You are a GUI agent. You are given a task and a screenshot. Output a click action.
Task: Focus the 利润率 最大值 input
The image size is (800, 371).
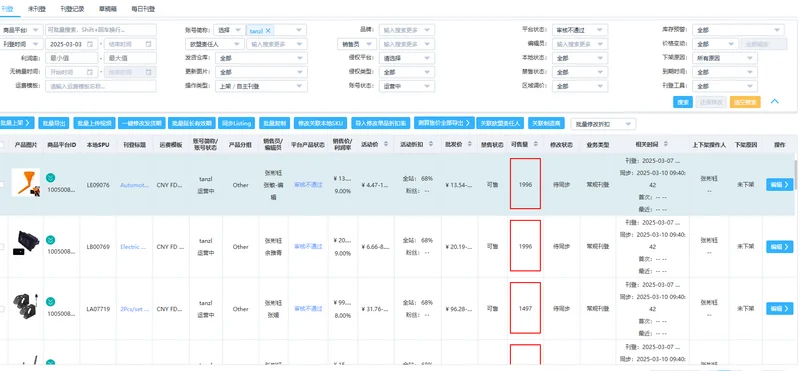click(x=130, y=58)
